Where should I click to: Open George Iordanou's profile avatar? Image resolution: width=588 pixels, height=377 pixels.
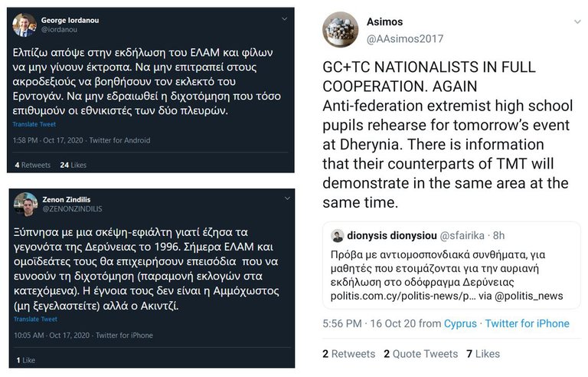coord(24,25)
